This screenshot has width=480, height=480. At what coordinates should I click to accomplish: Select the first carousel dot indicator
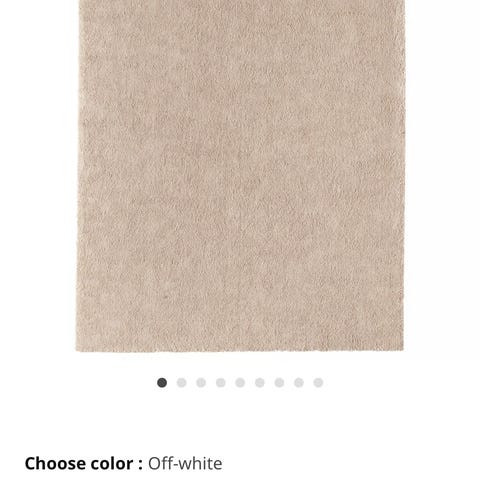[x=162, y=383]
